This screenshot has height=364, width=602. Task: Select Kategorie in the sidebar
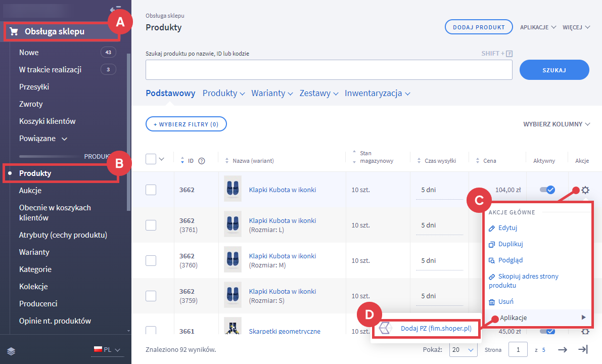(x=35, y=269)
